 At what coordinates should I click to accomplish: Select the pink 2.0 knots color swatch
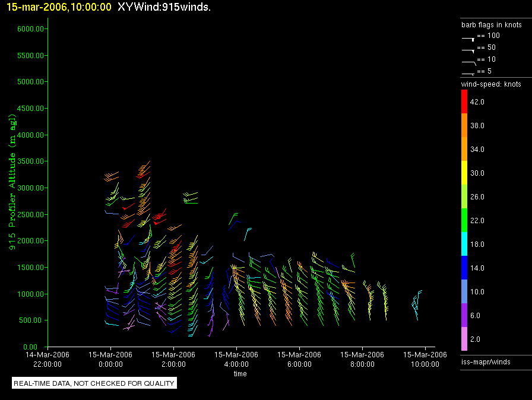pos(465,339)
